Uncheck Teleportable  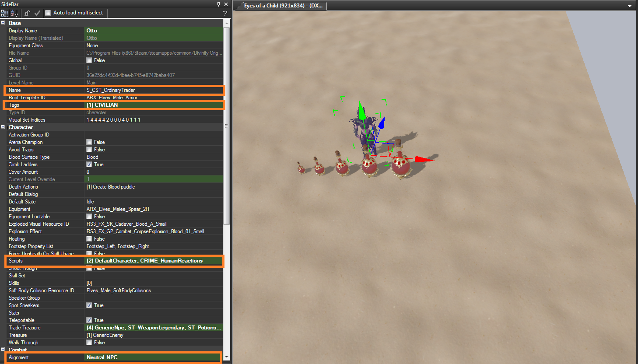click(x=89, y=320)
